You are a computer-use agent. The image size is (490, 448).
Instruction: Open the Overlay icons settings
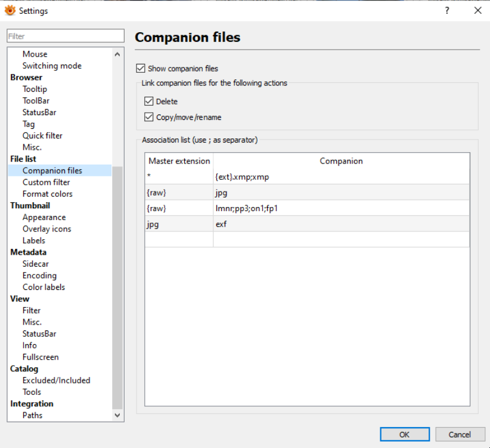[46, 229]
